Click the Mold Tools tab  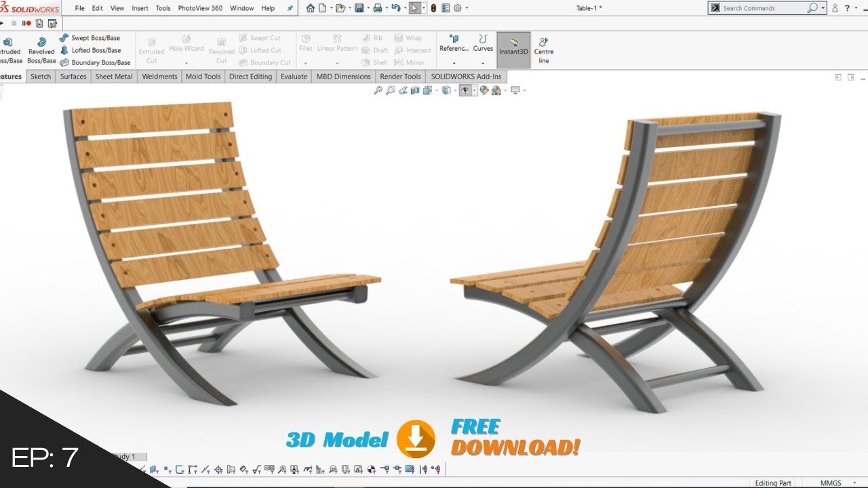pyautogui.click(x=203, y=77)
